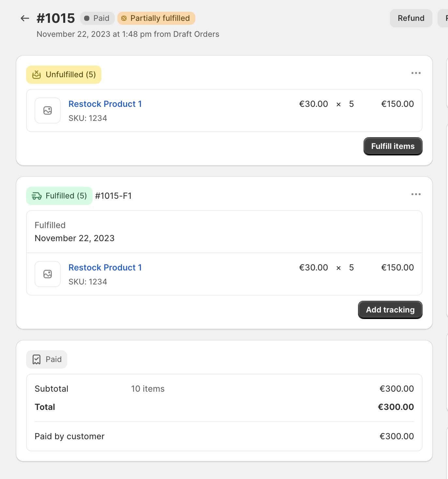Click the Paid status badge in header
The width and height of the screenshot is (448, 479).
click(97, 18)
